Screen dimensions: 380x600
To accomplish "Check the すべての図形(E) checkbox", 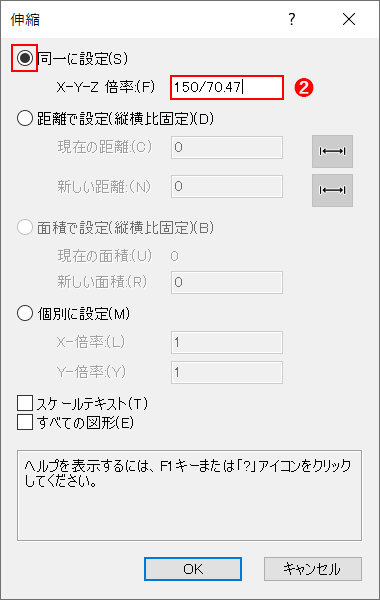I will [x=25, y=422].
